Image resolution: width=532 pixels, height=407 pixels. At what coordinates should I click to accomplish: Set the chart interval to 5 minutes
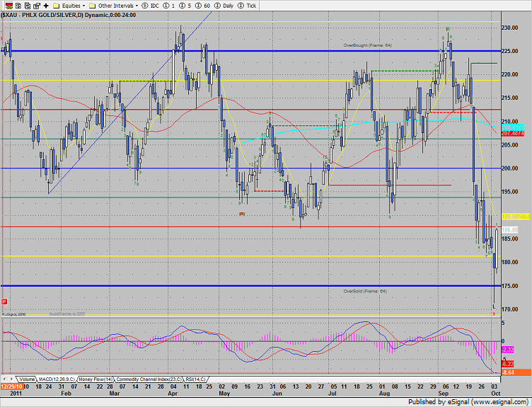[x=185, y=6]
